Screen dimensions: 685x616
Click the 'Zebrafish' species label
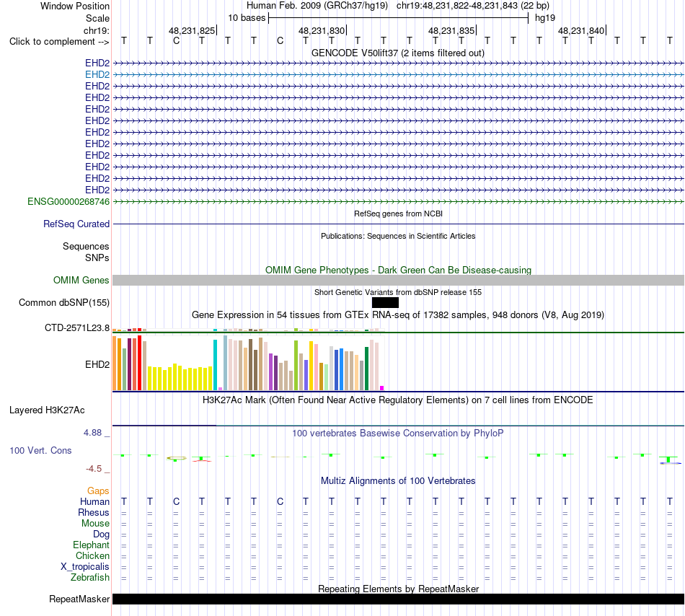90,577
